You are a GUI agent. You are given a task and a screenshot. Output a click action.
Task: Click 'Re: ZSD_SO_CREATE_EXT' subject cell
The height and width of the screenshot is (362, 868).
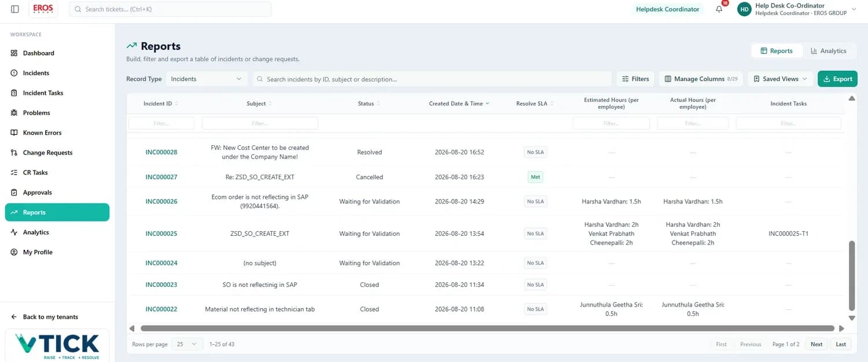pyautogui.click(x=260, y=178)
